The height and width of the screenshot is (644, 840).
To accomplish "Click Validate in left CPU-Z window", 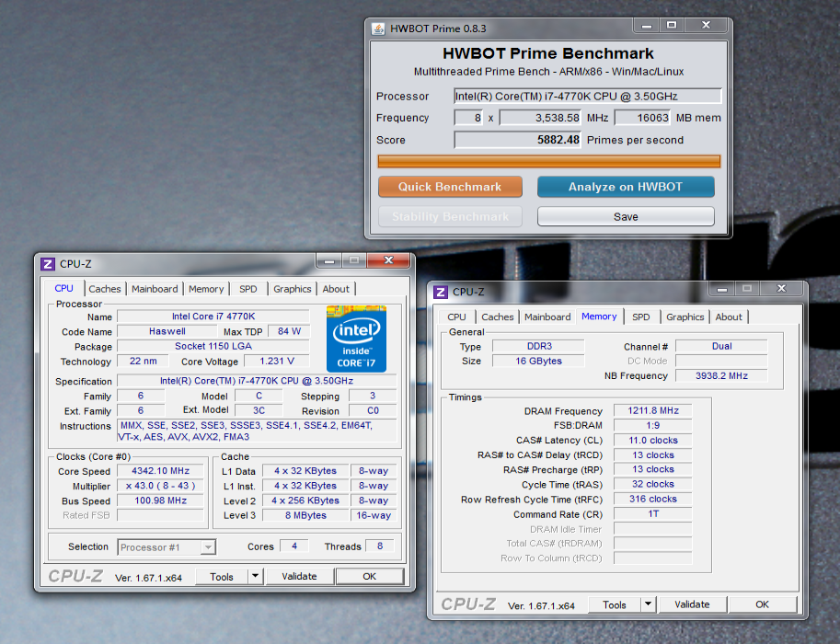I will [299, 576].
